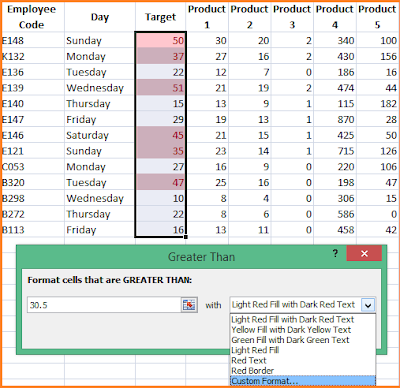Click the Target column header

pyautogui.click(x=160, y=17)
